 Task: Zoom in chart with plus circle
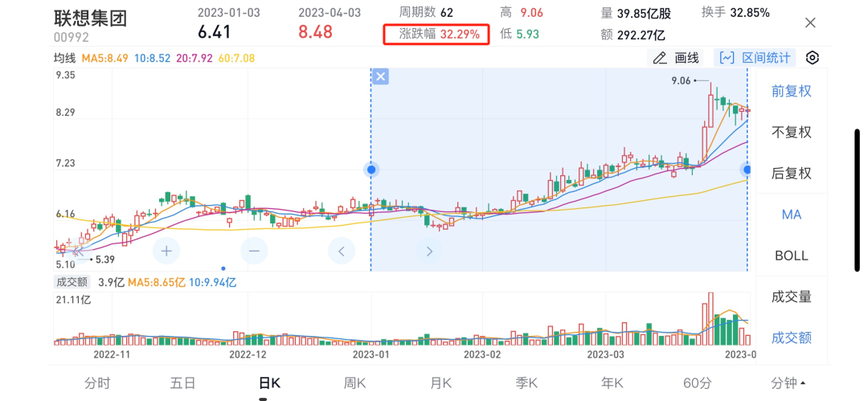pos(166,251)
